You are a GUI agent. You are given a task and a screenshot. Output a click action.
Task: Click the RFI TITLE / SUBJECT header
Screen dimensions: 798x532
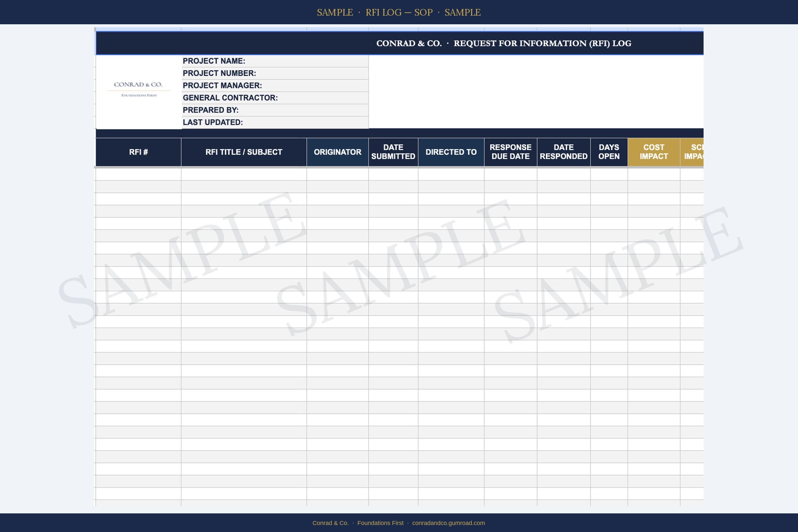point(244,152)
